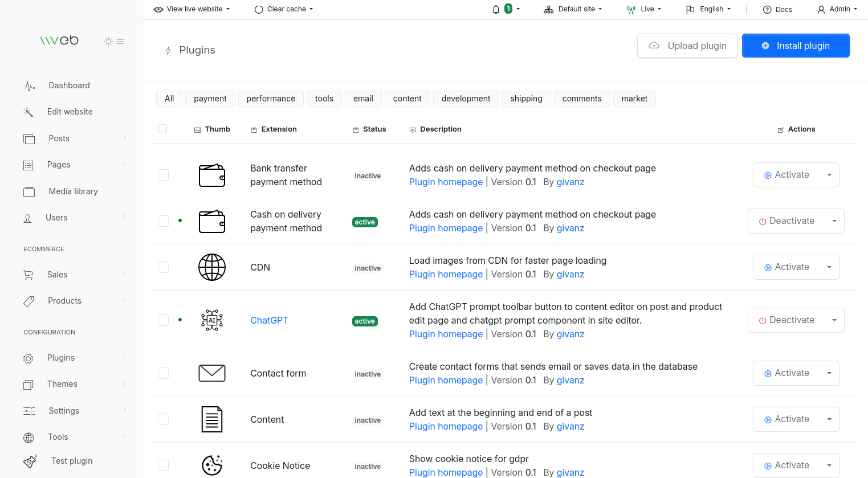Screen dimensions: 868x478
Task: Click the Test plugin flask icon
Action: coord(30,461)
